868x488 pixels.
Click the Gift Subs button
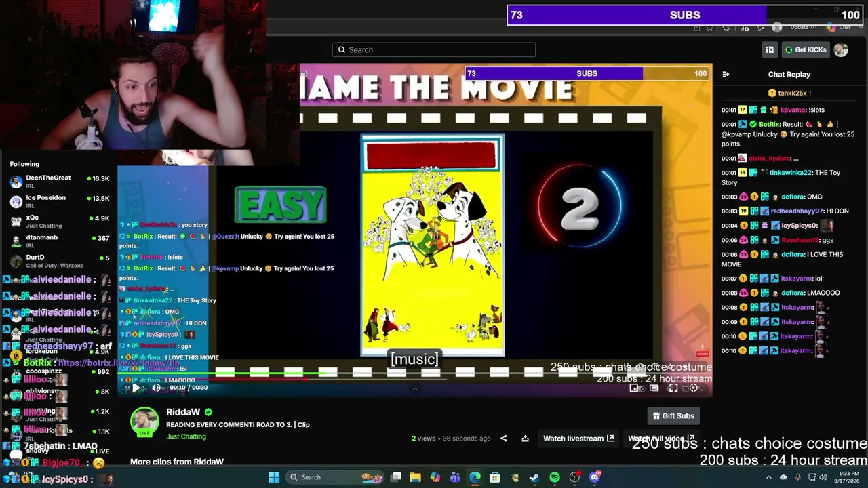click(x=673, y=415)
